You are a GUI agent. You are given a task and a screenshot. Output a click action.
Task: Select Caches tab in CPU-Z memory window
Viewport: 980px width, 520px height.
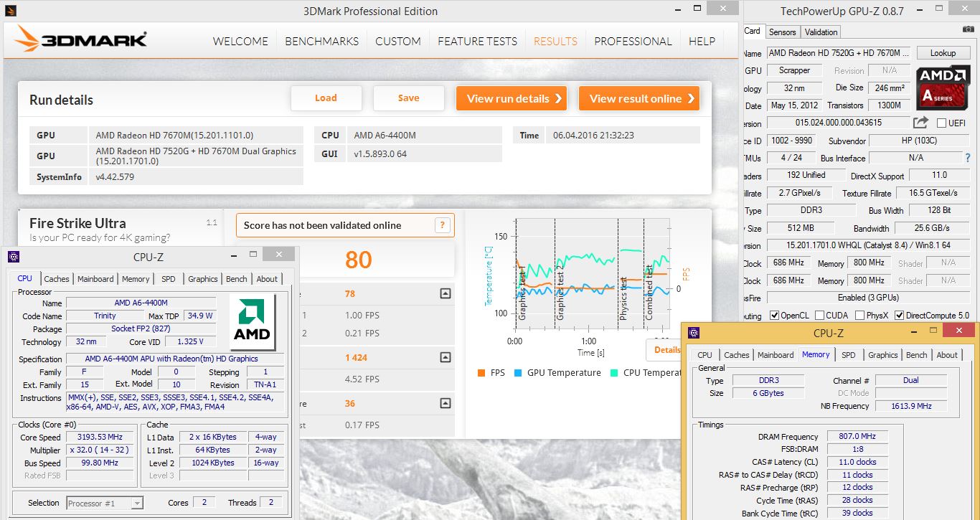coord(737,355)
